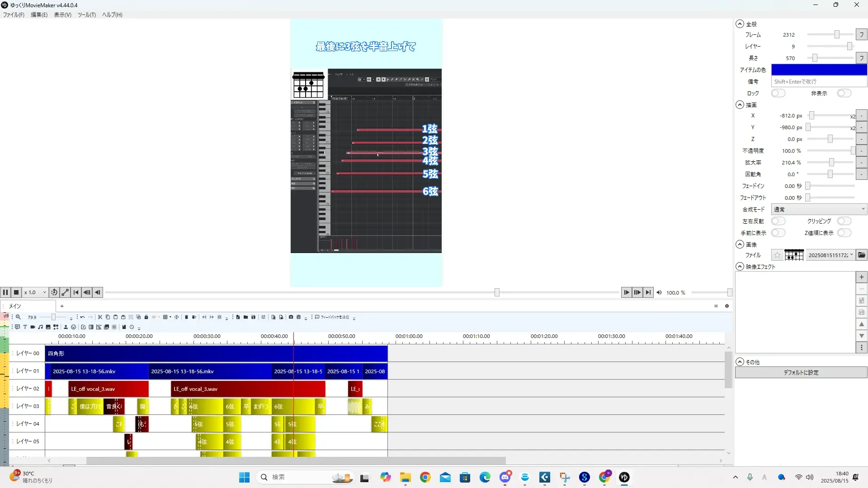Screen dimensions: 868x488
Task: Click the save floppy icon in timeline toolbar
Action: pos(253,317)
